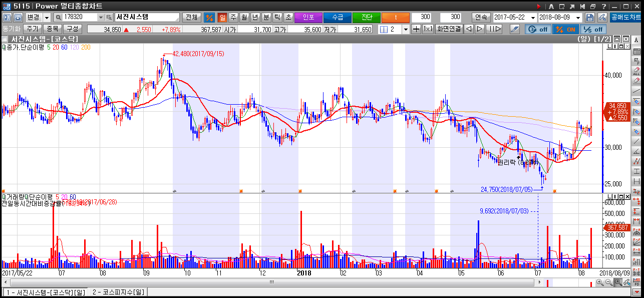The width and height of the screenshot is (644, 298).
Task: Click the pause-play replay button
Action: point(494,29)
